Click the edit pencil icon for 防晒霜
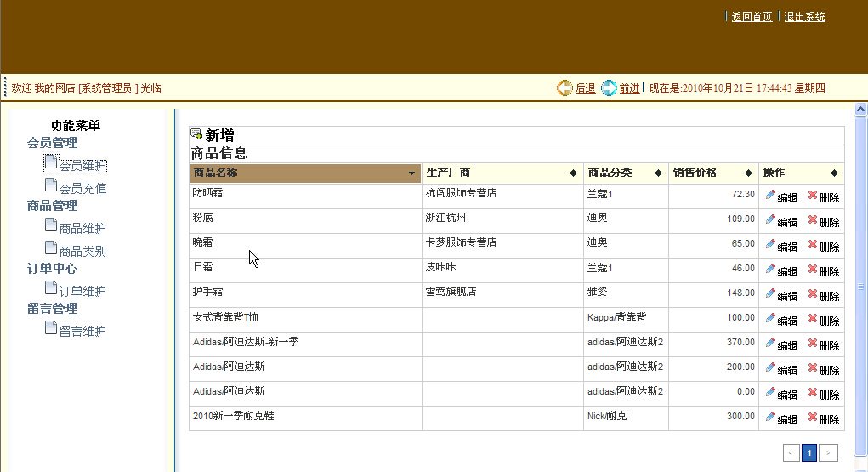The width and height of the screenshot is (868, 472). [770, 195]
